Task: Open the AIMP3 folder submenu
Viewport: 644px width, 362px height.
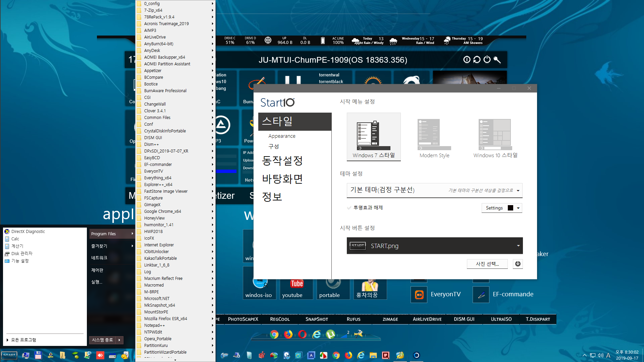Action: 175,31
